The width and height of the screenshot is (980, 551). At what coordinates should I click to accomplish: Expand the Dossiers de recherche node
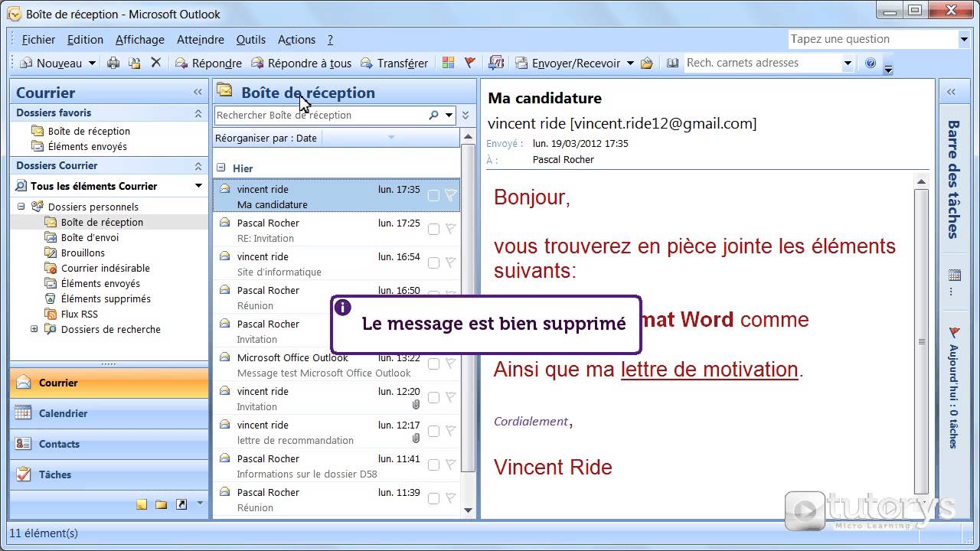pos(34,329)
